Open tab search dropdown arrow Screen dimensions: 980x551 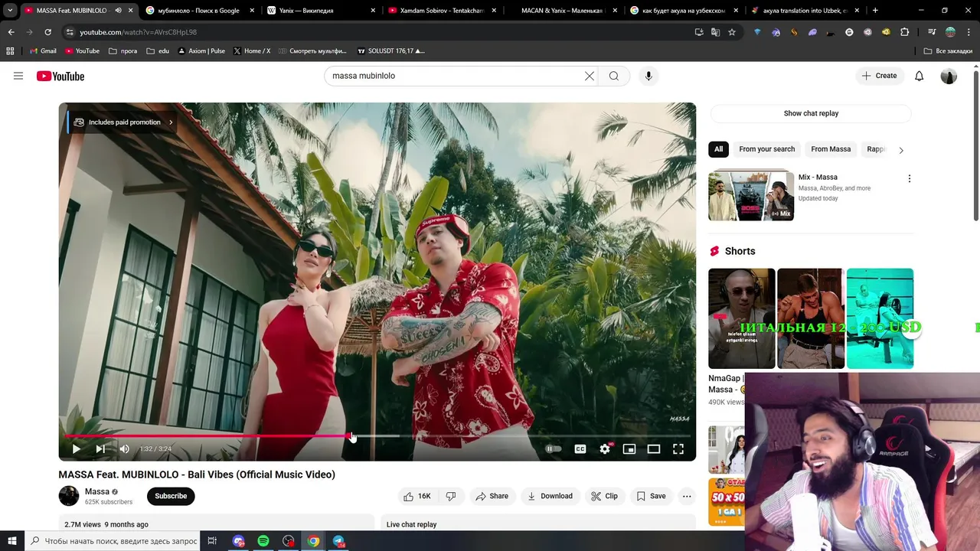[x=10, y=11]
